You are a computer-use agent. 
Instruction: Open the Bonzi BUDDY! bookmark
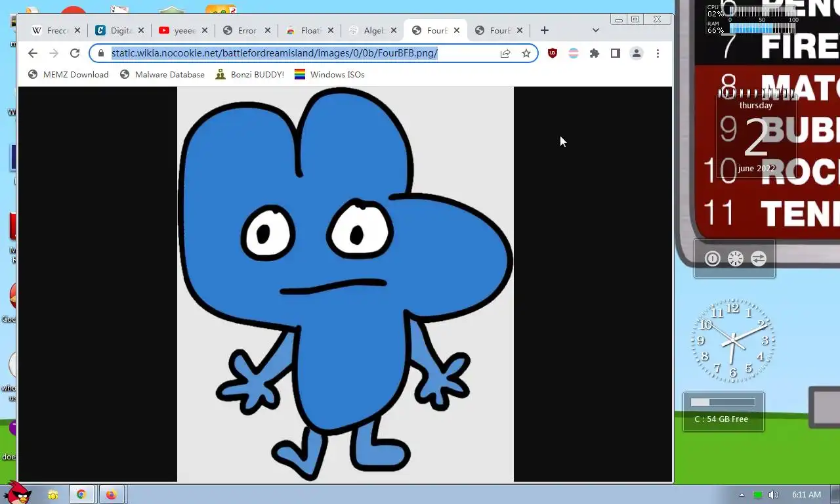tap(250, 75)
